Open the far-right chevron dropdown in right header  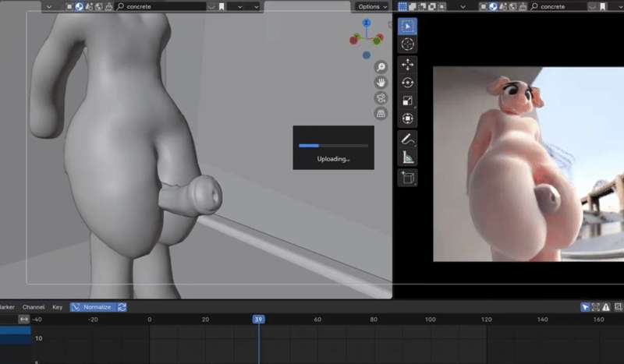620,6
